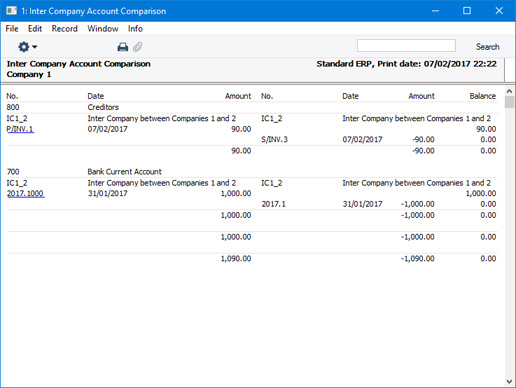The height and width of the screenshot is (388, 516).
Task: Select the 2017.1 transaction number
Action: click(x=274, y=204)
